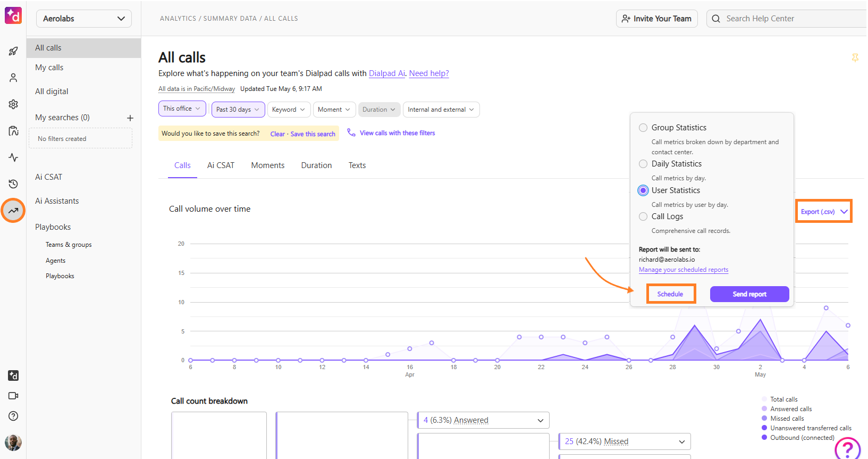
Task: Open Ai Assistants in the sidebar
Action: point(57,201)
